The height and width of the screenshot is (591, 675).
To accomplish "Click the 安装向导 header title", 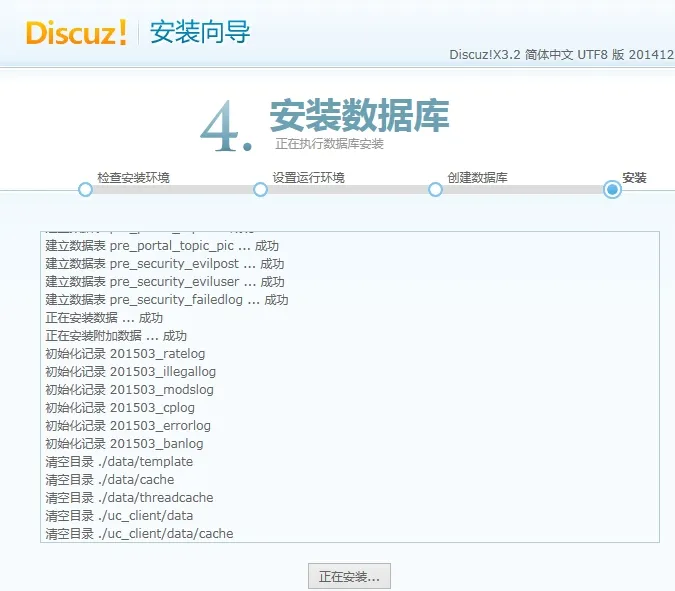I will (x=200, y=32).
